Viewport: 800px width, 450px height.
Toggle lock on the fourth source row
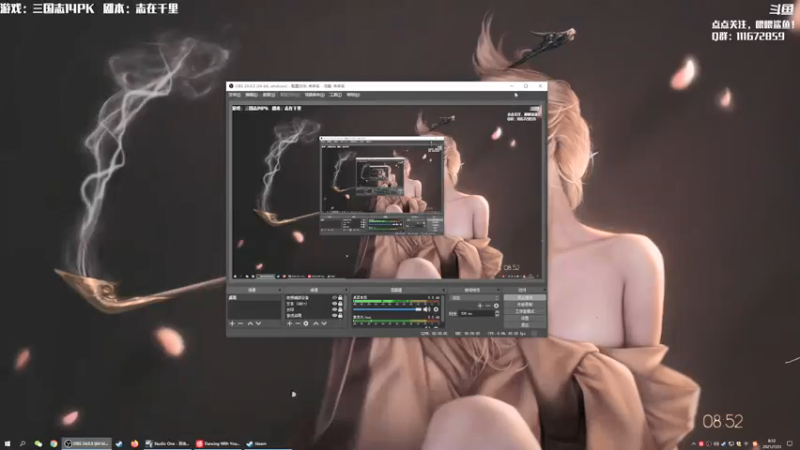click(340, 316)
